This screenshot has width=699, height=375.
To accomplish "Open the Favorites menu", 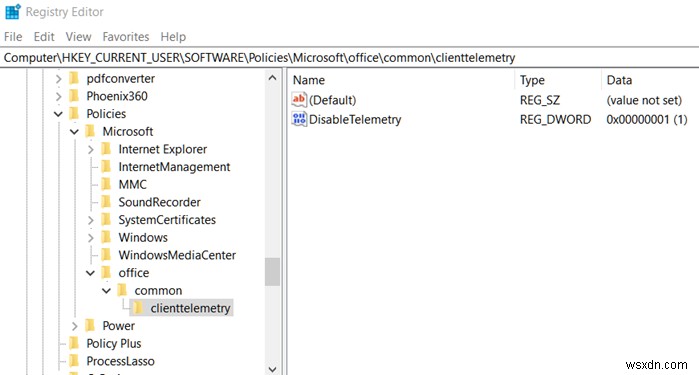I will pos(126,37).
